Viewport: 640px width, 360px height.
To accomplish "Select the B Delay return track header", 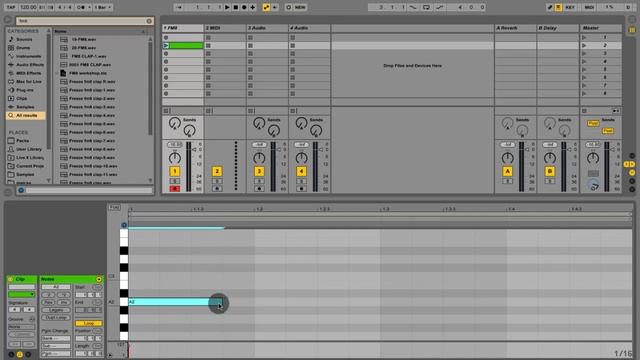I will click(x=558, y=28).
